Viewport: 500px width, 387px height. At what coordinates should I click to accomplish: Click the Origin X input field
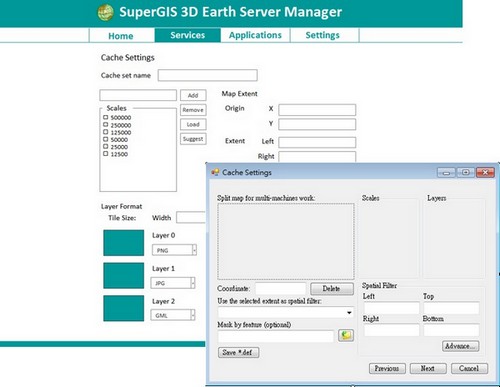click(317, 110)
